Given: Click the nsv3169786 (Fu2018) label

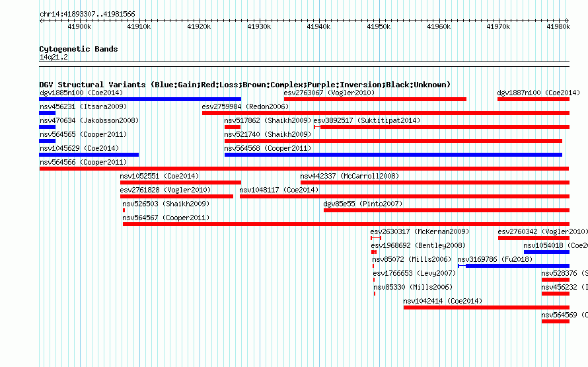Looking at the screenshot, I should 495,259.
